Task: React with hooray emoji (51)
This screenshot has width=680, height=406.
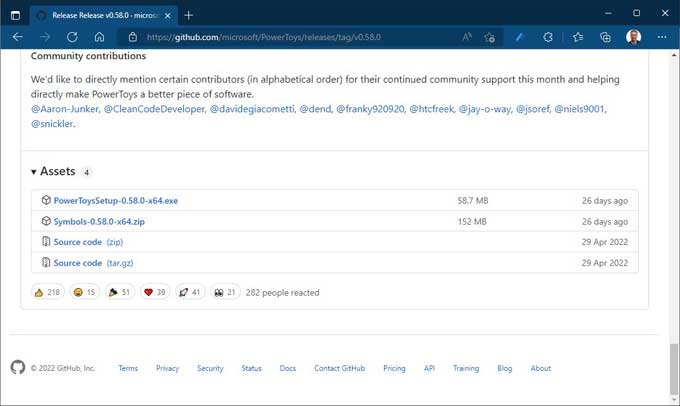Action: click(x=120, y=292)
